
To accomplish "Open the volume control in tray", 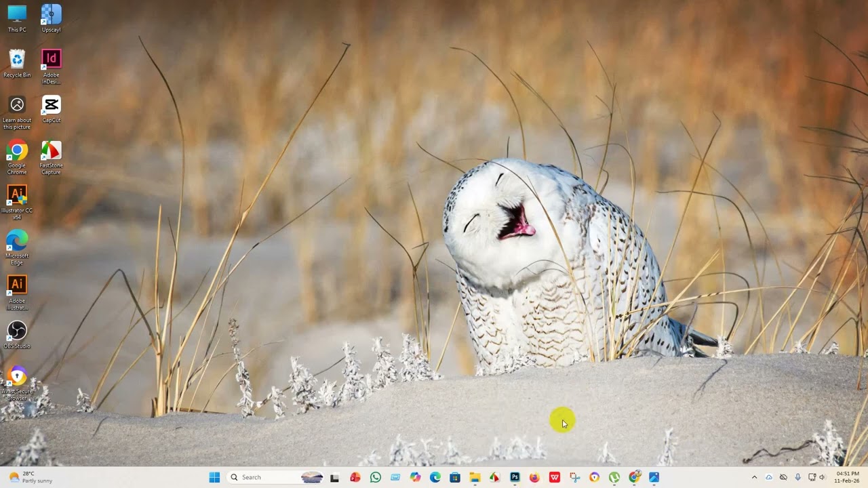I will tap(823, 477).
